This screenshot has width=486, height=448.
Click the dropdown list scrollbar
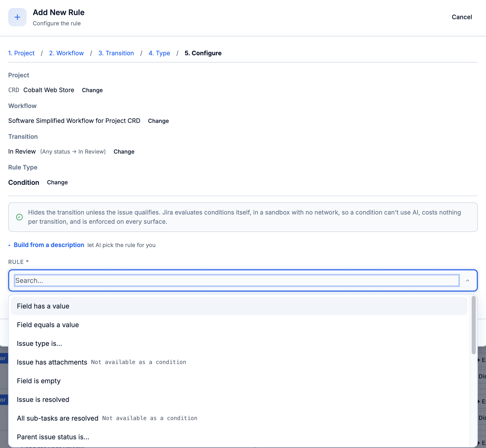click(x=473, y=325)
